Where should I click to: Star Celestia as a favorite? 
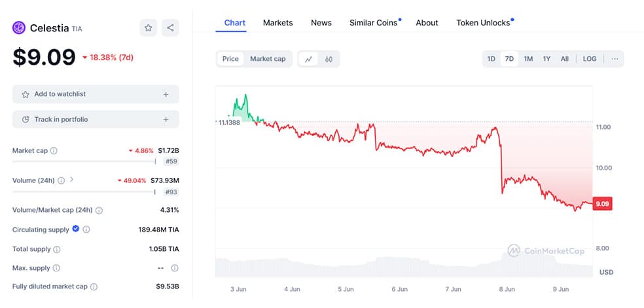coord(149,28)
